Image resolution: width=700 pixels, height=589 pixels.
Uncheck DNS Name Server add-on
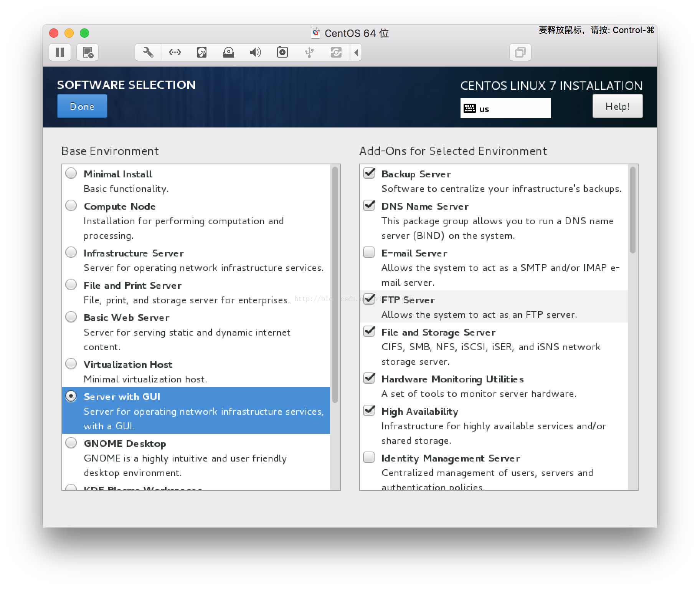coord(369,206)
